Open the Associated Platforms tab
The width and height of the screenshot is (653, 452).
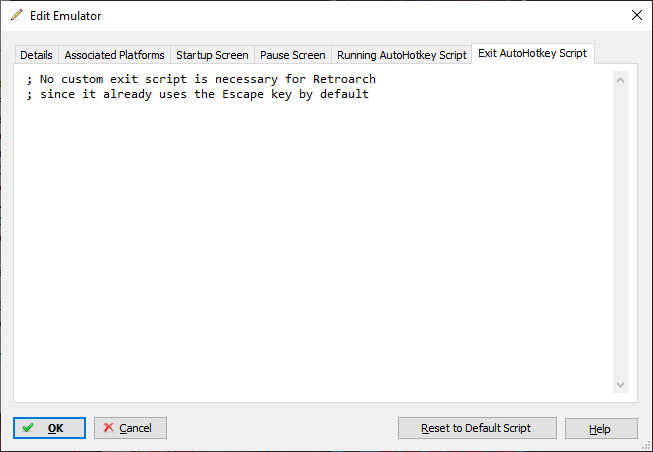(x=115, y=55)
